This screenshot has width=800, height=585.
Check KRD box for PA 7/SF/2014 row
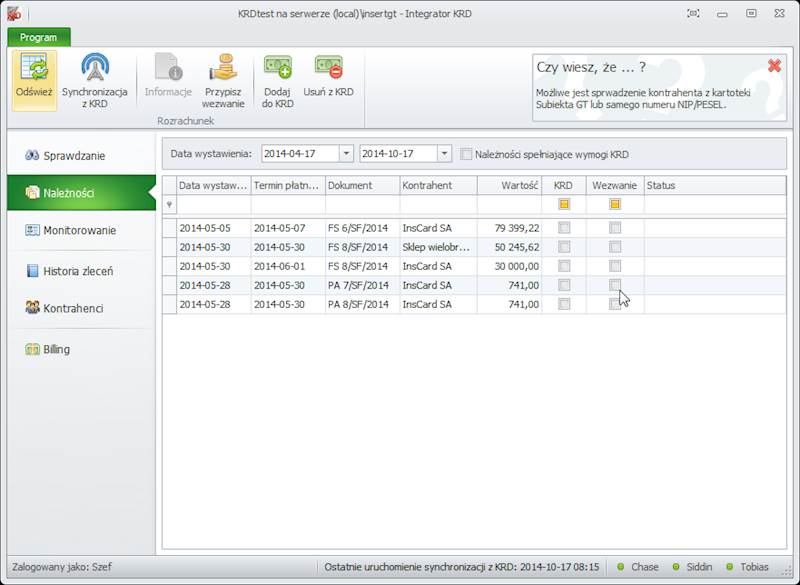pyautogui.click(x=564, y=285)
